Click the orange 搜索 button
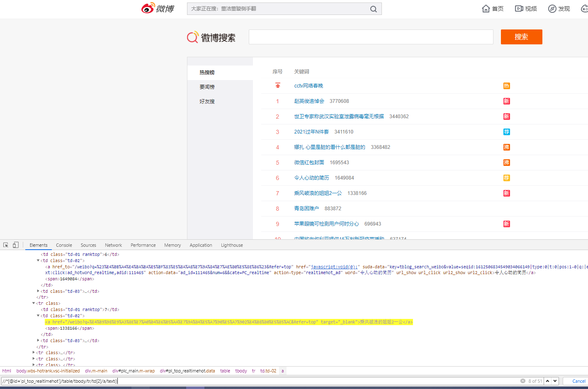This screenshot has width=588, height=389. (x=521, y=37)
